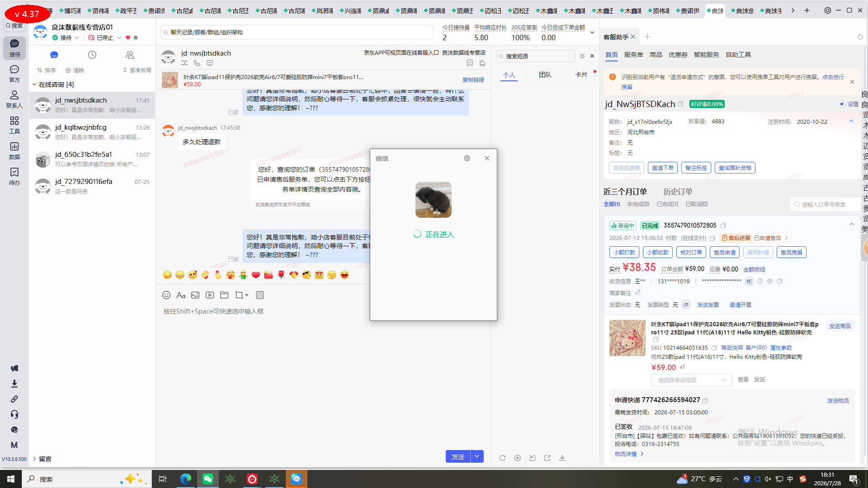Open the screenshot options dropdown arrow

[247, 296]
